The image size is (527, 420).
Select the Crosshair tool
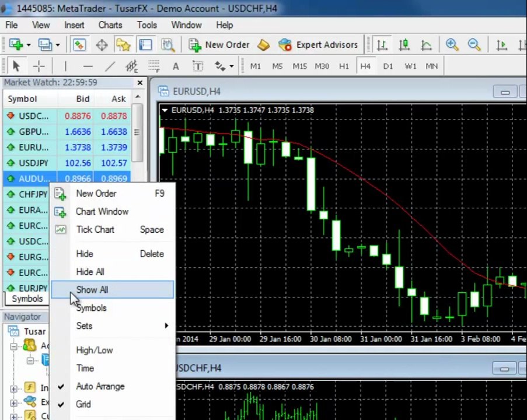coord(39,66)
